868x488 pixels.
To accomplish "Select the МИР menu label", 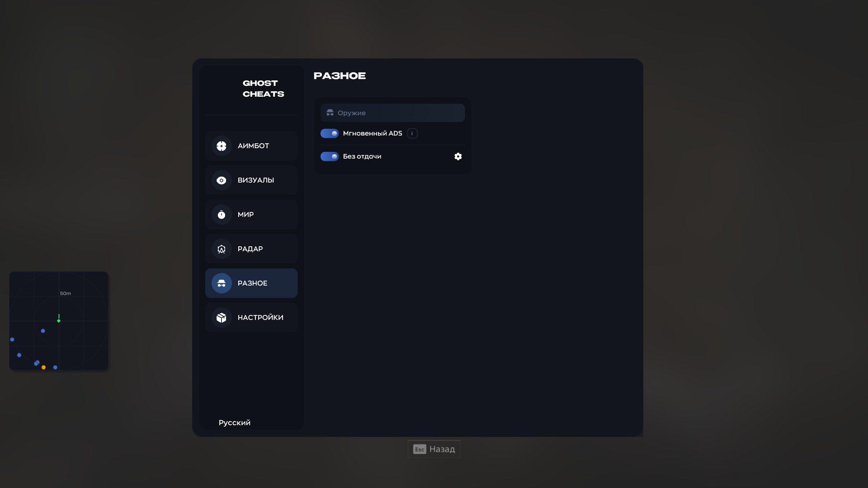I will 245,215.
